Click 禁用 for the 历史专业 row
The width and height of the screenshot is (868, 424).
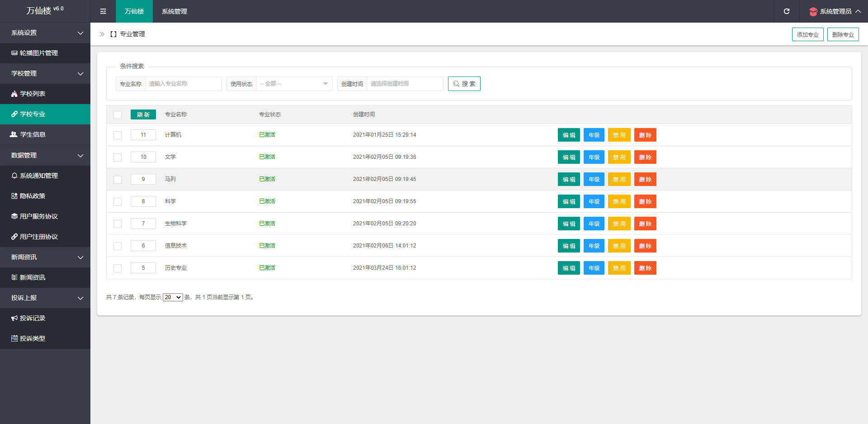click(619, 268)
